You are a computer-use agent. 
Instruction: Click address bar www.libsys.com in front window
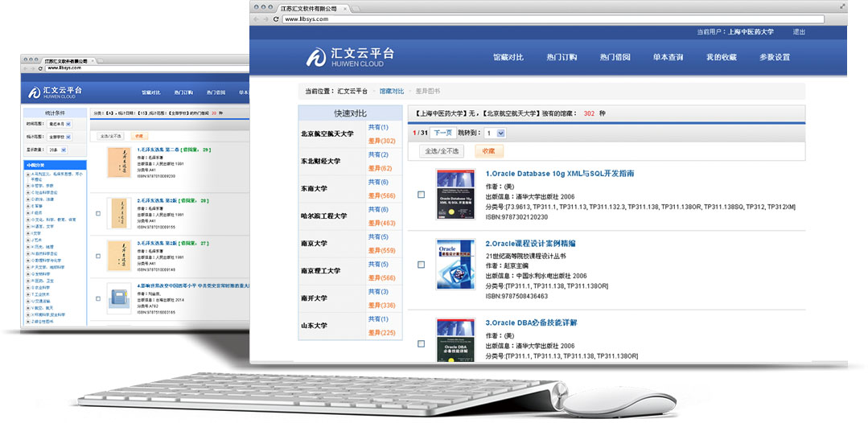tap(553, 18)
